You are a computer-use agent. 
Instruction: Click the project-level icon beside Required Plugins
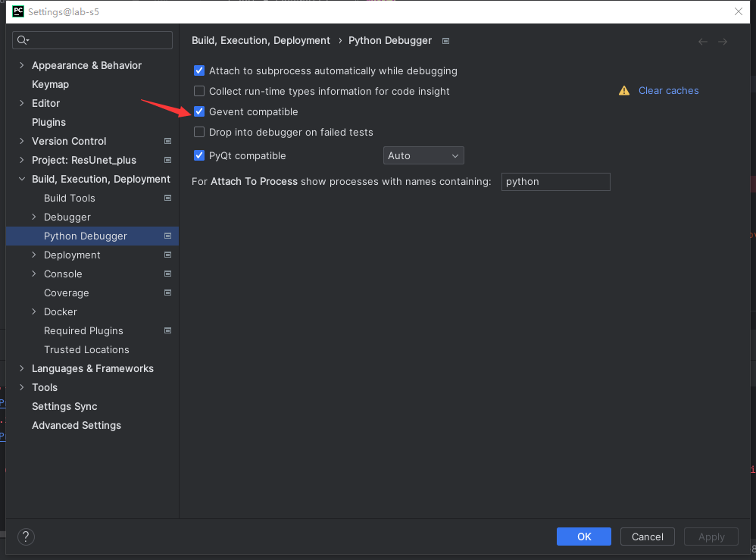click(167, 331)
